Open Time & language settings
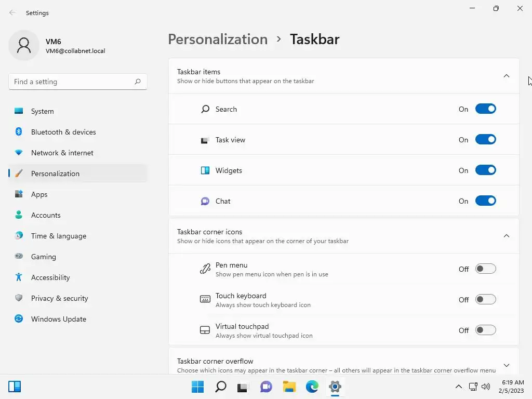 [78, 236]
